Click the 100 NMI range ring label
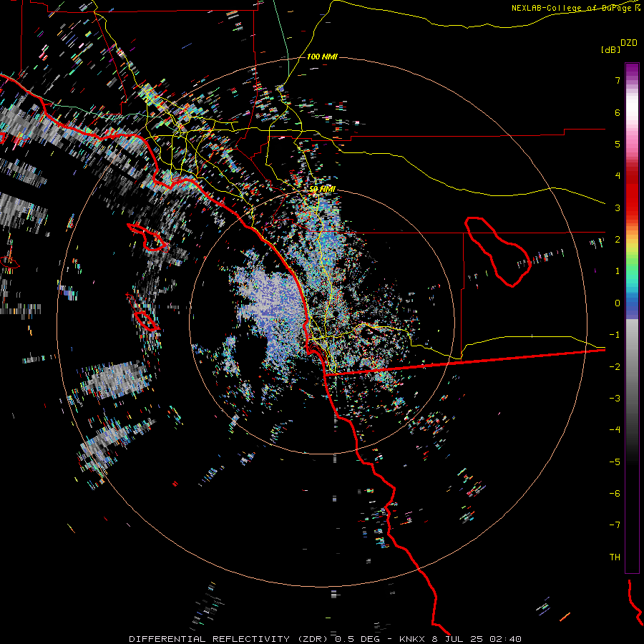The image size is (644, 644). pos(322,57)
